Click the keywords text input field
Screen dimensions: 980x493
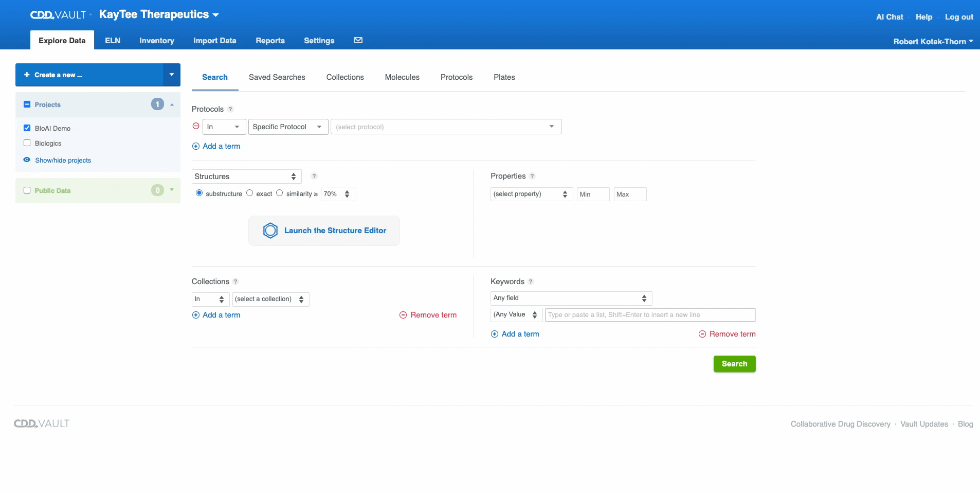(649, 315)
